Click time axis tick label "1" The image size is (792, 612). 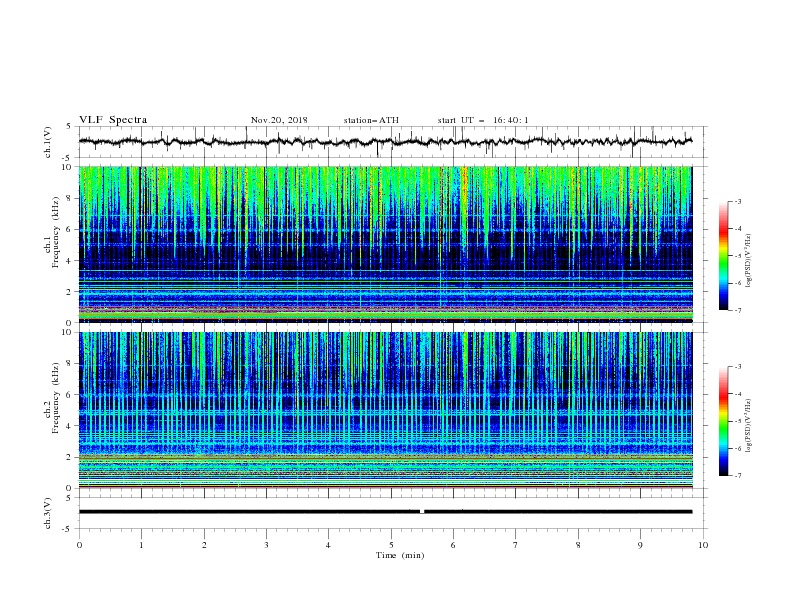coord(141,545)
